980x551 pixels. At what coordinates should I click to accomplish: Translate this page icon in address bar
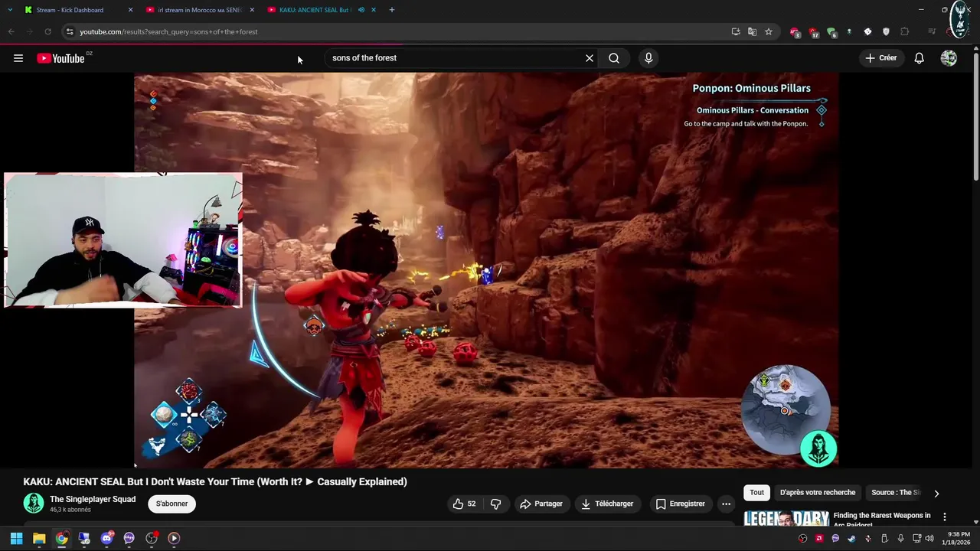[752, 31]
